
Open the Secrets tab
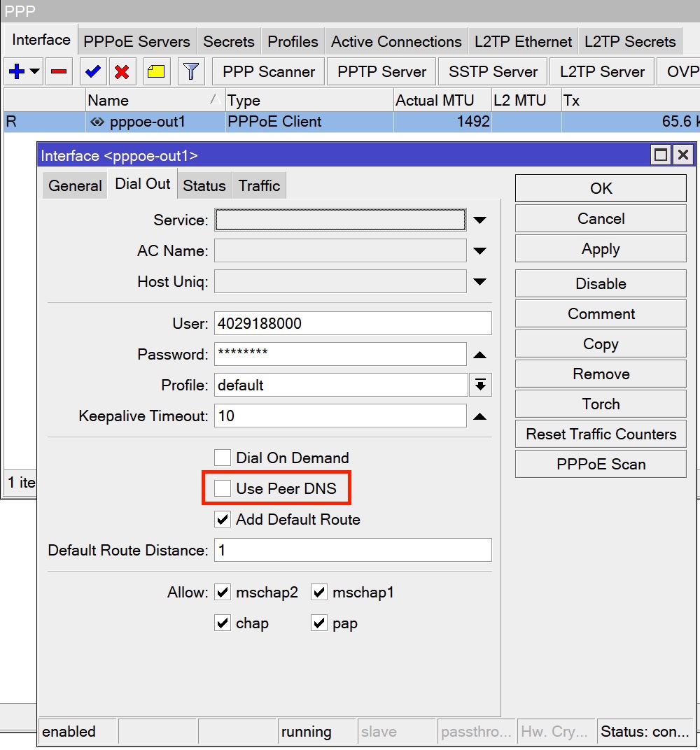click(229, 41)
